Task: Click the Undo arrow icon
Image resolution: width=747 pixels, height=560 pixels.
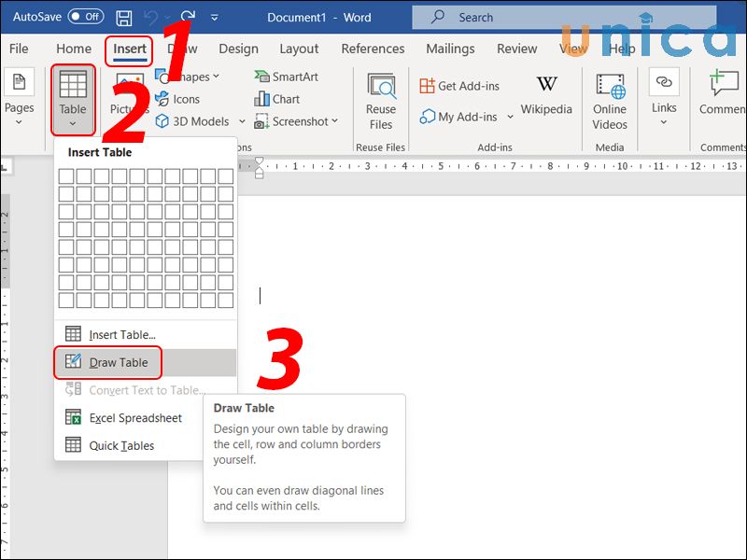Action: click(150, 18)
